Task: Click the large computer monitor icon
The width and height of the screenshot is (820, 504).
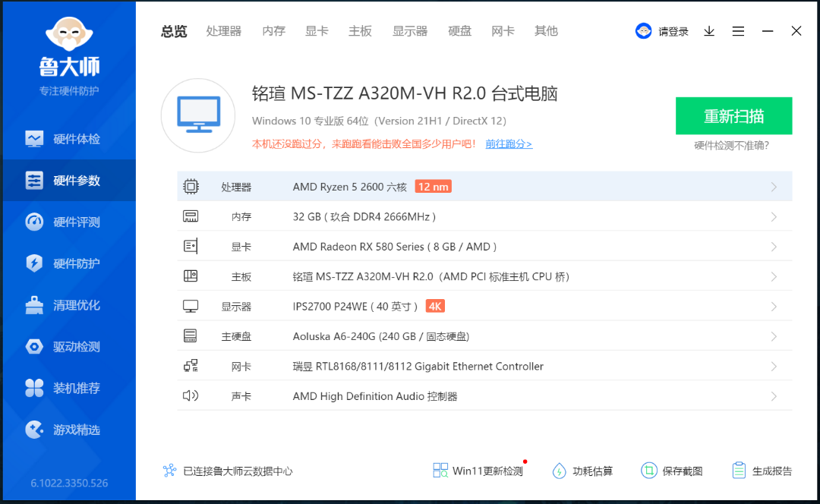Action: (198, 115)
